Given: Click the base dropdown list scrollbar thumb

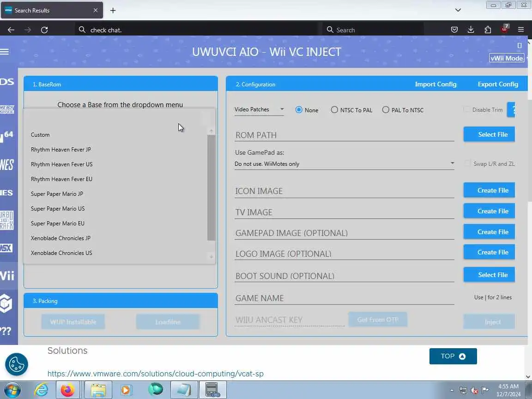Looking at the screenshot, I should (x=211, y=187).
